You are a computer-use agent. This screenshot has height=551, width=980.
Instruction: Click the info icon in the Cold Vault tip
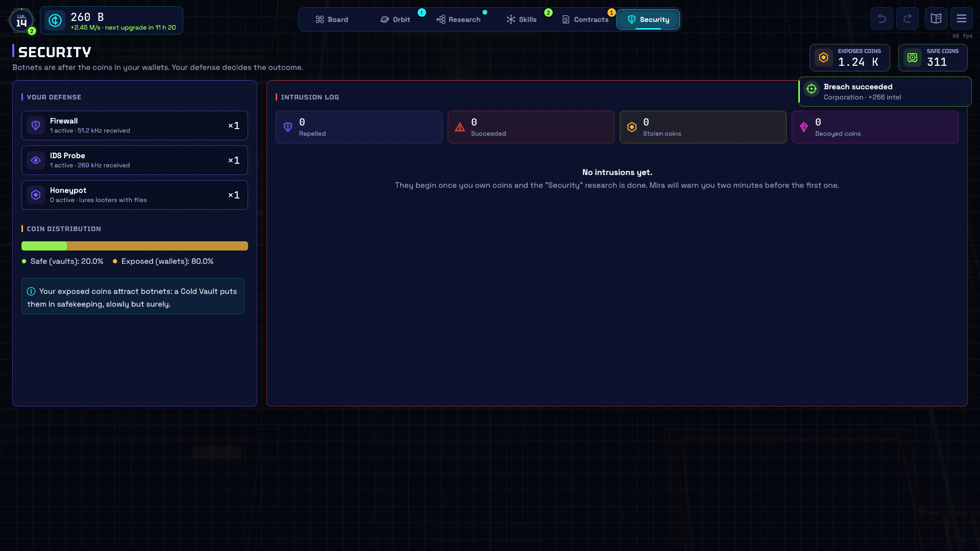(31, 291)
